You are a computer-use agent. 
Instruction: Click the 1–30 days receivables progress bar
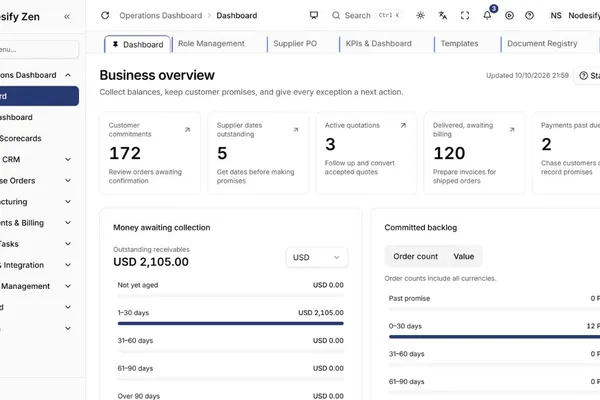point(230,323)
